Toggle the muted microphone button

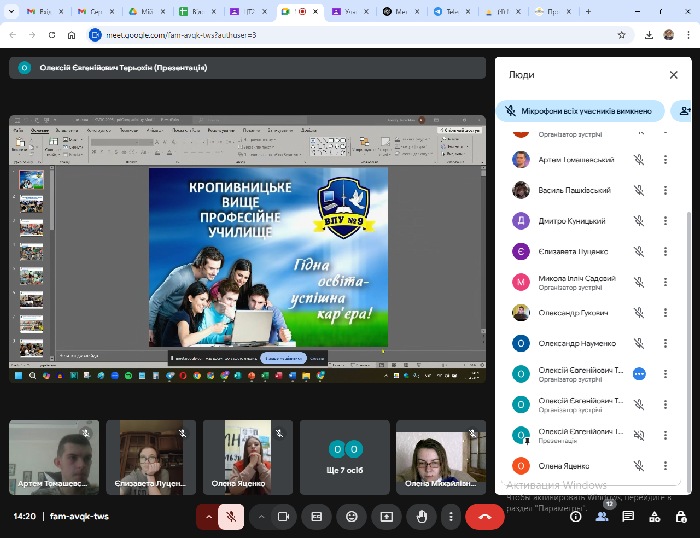pos(232,516)
